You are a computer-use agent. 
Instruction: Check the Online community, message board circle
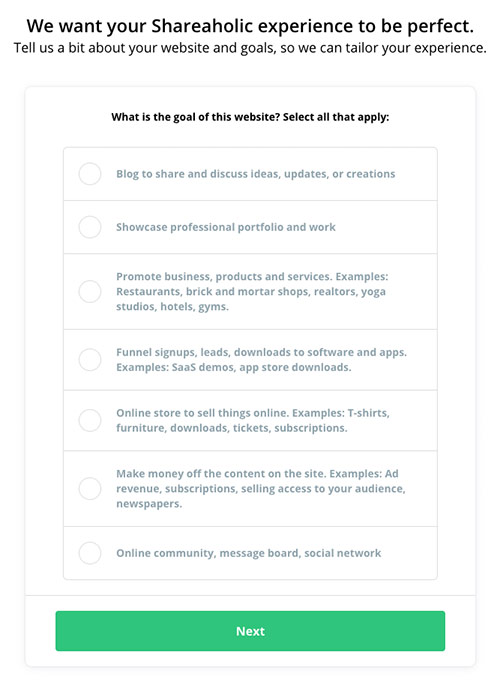(90, 553)
